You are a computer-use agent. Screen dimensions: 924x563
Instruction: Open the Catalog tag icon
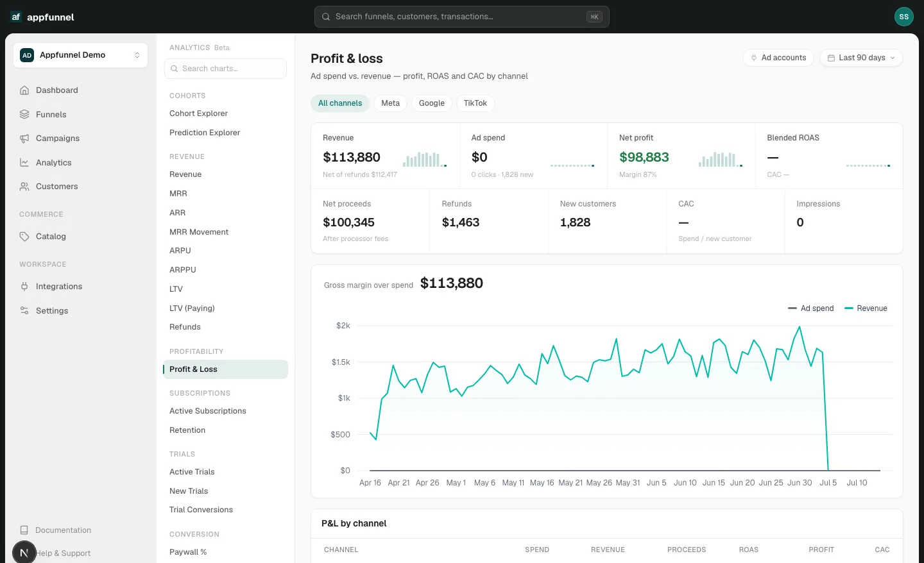pos(24,237)
